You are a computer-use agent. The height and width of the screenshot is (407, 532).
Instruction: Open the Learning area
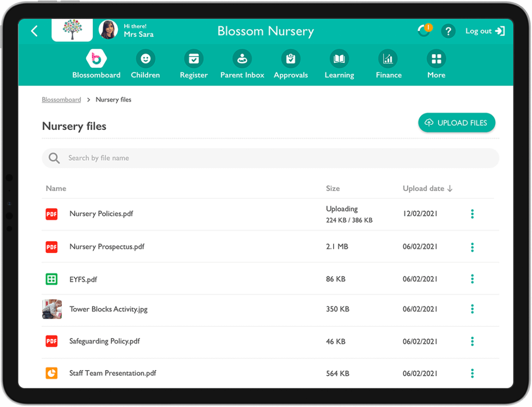(x=339, y=63)
